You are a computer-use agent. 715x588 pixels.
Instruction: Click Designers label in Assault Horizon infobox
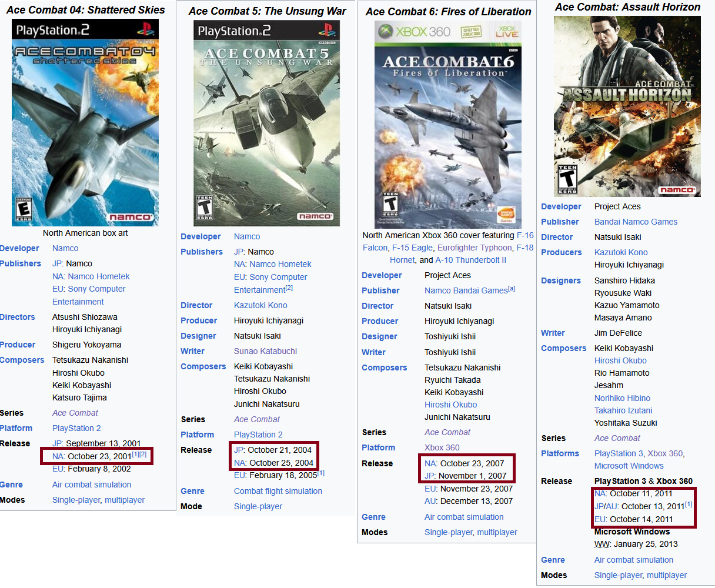[x=561, y=280]
